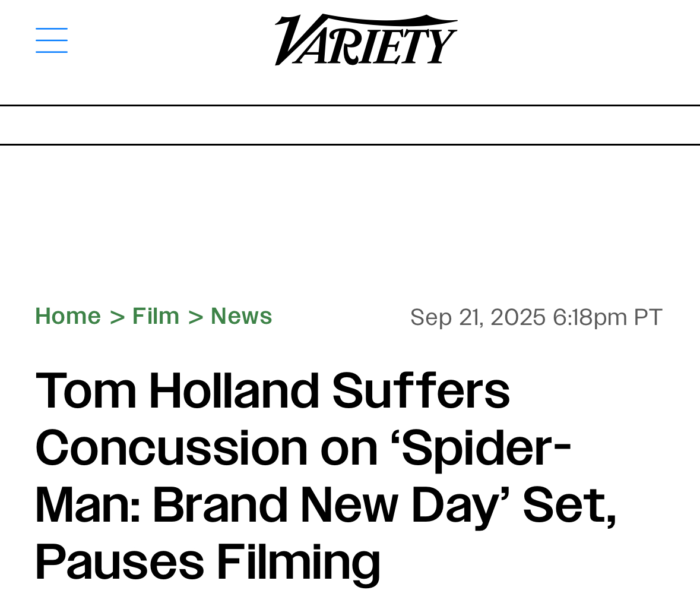700x609 pixels.
Task: Click the arrow separator between Home and Film
Action: [117, 317]
